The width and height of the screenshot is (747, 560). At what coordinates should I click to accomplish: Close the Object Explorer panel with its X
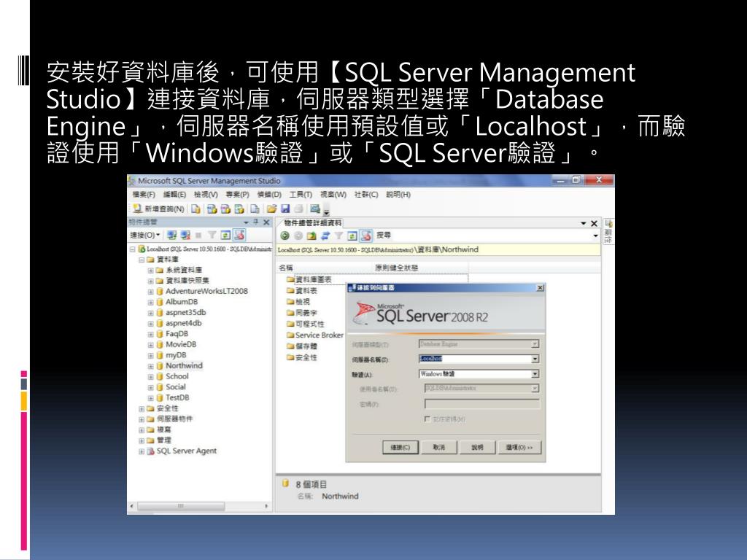tap(266, 222)
